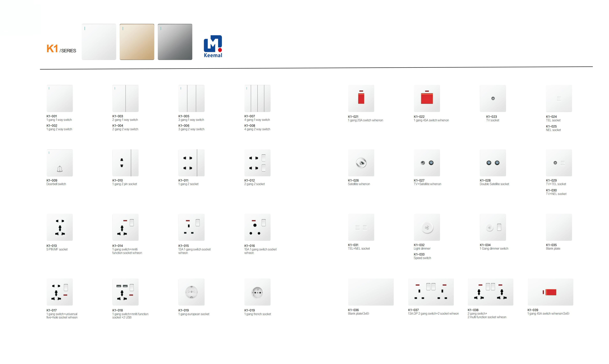Click the '13A DP 2 gang switch+2 socket w/neon' label
609x364 pixels.
coord(433,314)
